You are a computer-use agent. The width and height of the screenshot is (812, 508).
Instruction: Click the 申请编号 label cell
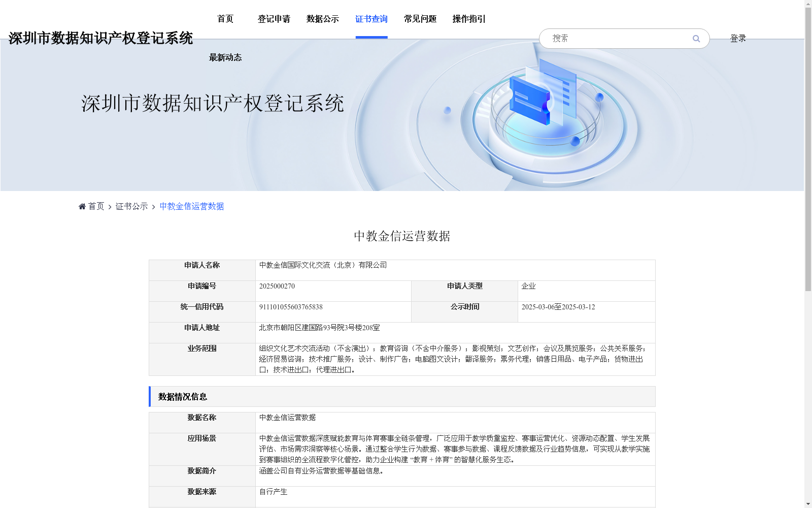point(202,291)
